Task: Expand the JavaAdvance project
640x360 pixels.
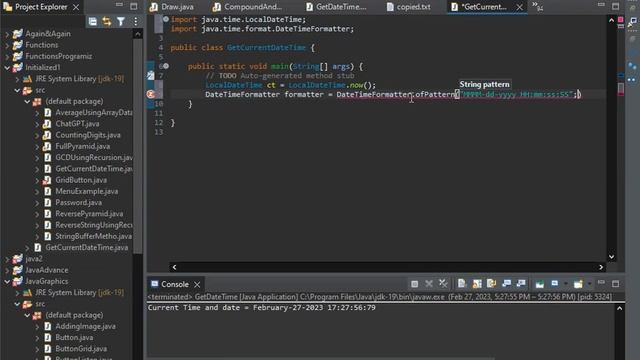Action: click(x=7, y=270)
